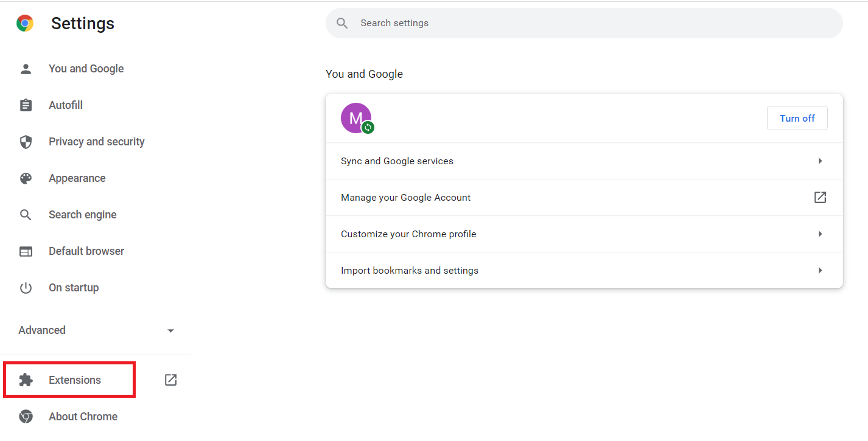Click the magnifier icon beside Search engine
Viewport: 868px width, 441px height.
tap(26, 215)
